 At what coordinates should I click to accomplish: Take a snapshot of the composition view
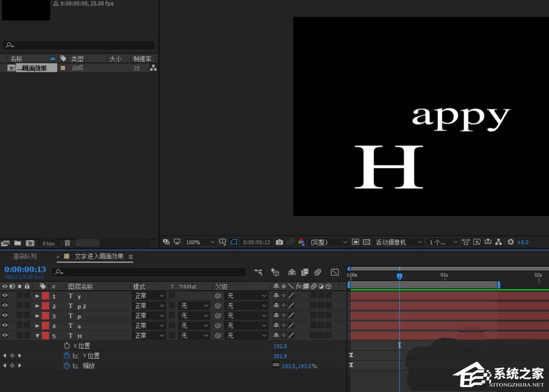[x=279, y=242]
